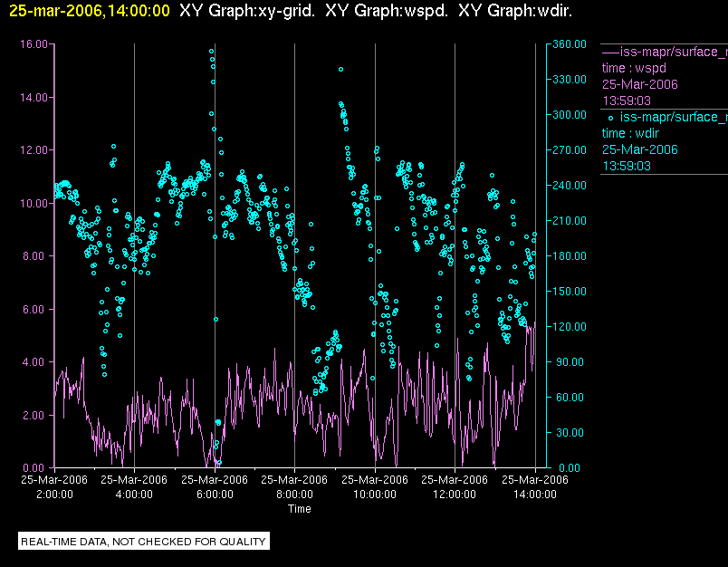Screen dimensions: 728x567
Task: Click the 300.00 wind direction axis label
Action: click(x=570, y=115)
